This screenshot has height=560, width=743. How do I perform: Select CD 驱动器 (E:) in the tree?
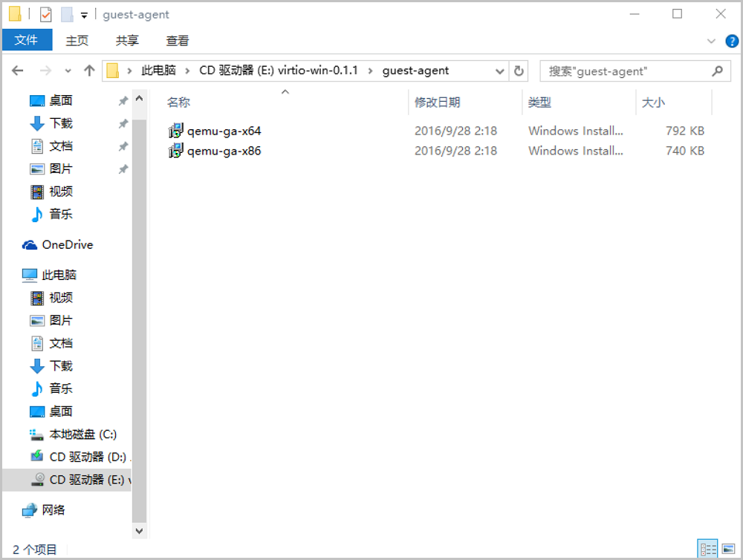tap(67, 480)
